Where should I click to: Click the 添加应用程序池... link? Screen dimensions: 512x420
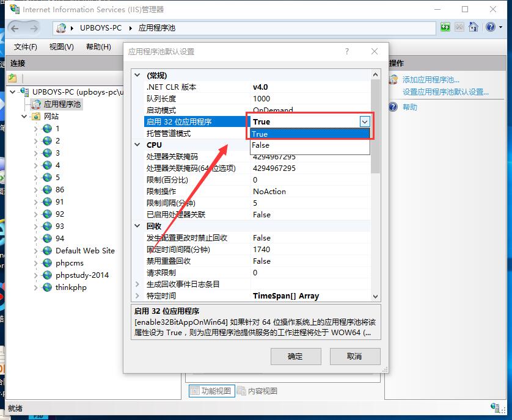click(x=431, y=79)
